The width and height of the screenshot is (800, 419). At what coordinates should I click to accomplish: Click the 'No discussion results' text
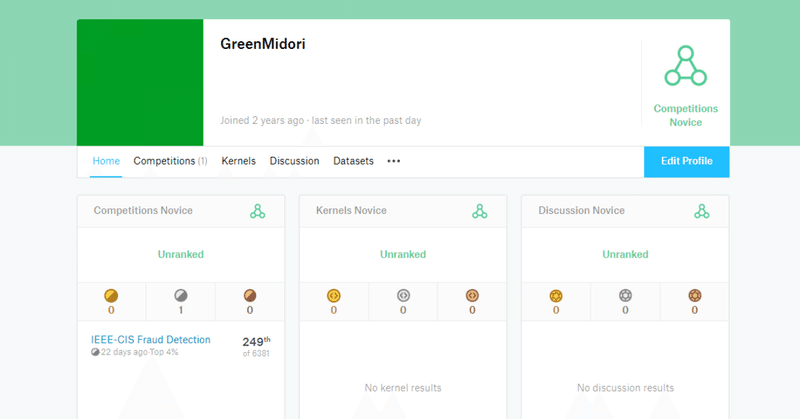626,388
